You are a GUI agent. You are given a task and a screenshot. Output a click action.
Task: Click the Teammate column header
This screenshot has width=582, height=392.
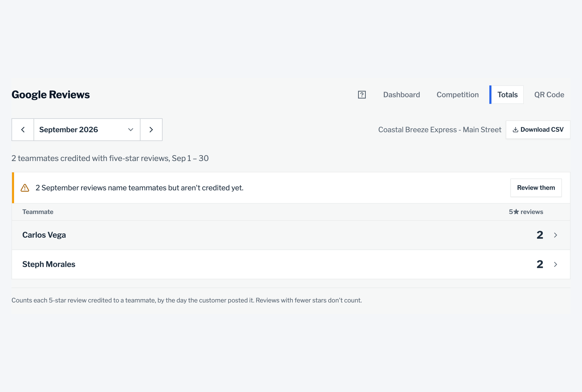click(38, 212)
